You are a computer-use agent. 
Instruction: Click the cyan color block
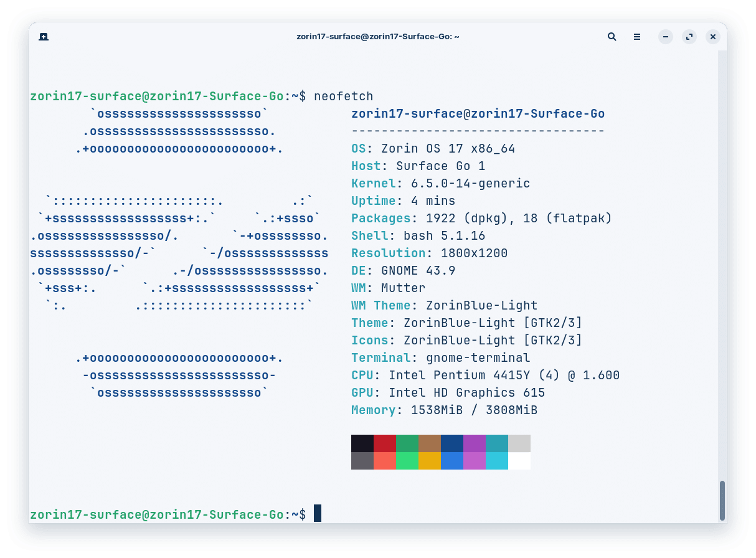coord(497,461)
